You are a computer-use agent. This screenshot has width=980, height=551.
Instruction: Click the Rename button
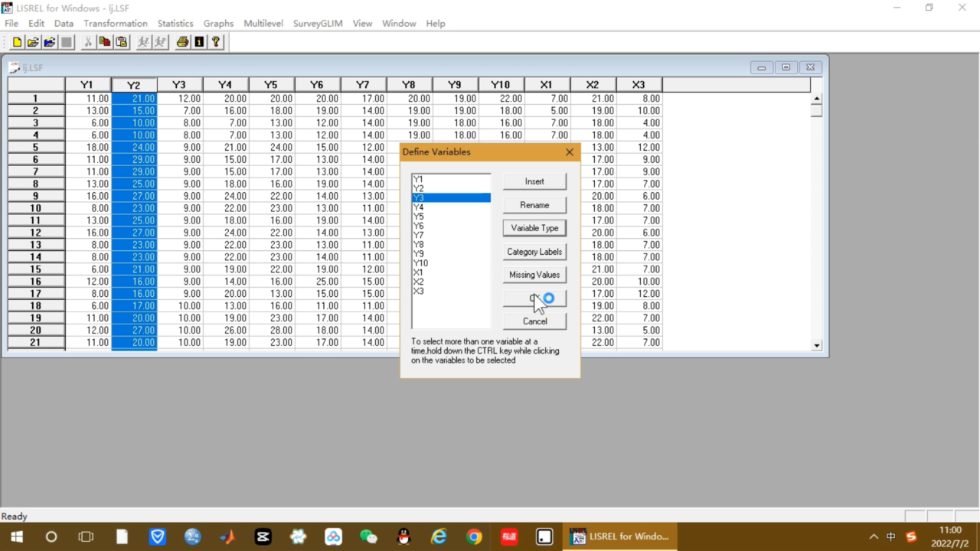point(534,205)
